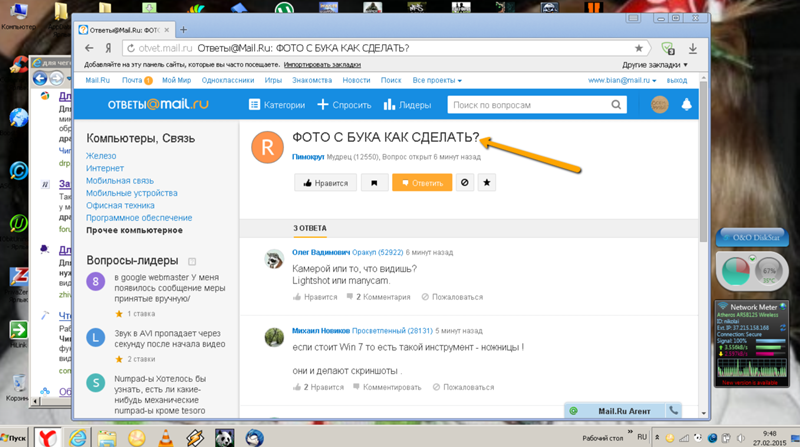The image size is (800, 447).
Task: Open the file explorer taskbar icon
Action: click(x=107, y=438)
